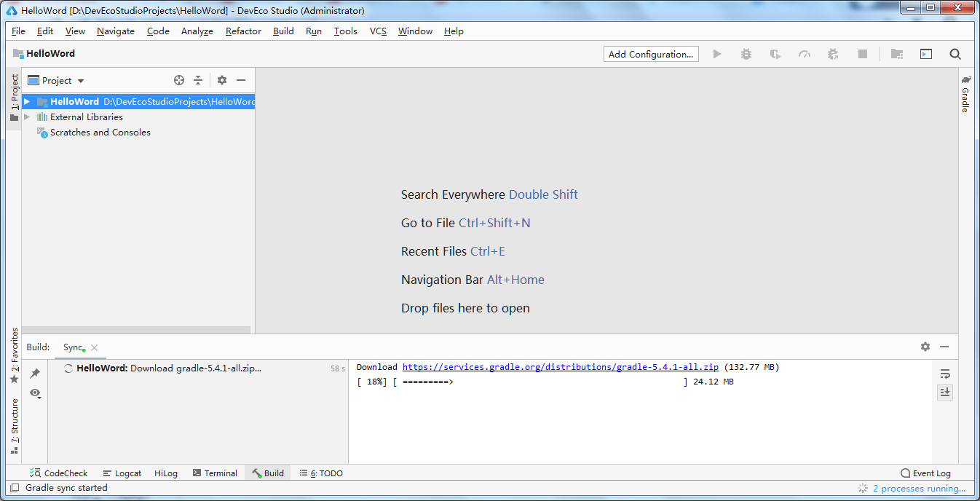Screen dimensions: 980x501
Task: Click the Attach Debugger to Process icon
Action: 834,54
